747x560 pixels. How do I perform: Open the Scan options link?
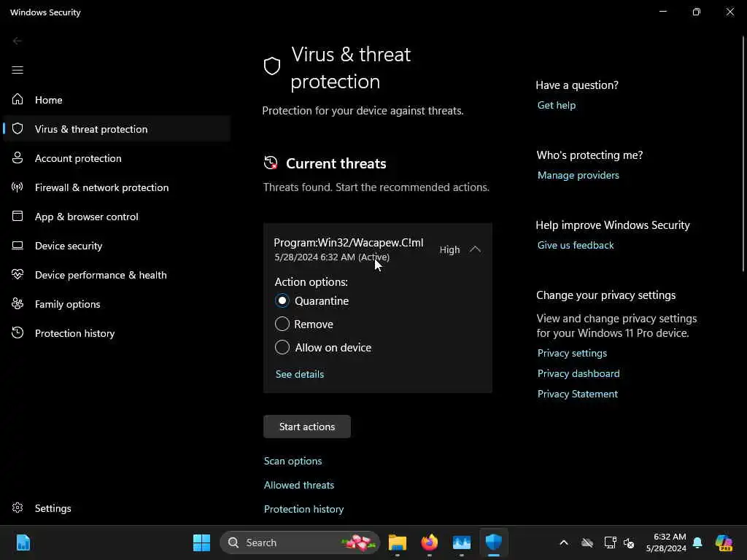pos(293,461)
